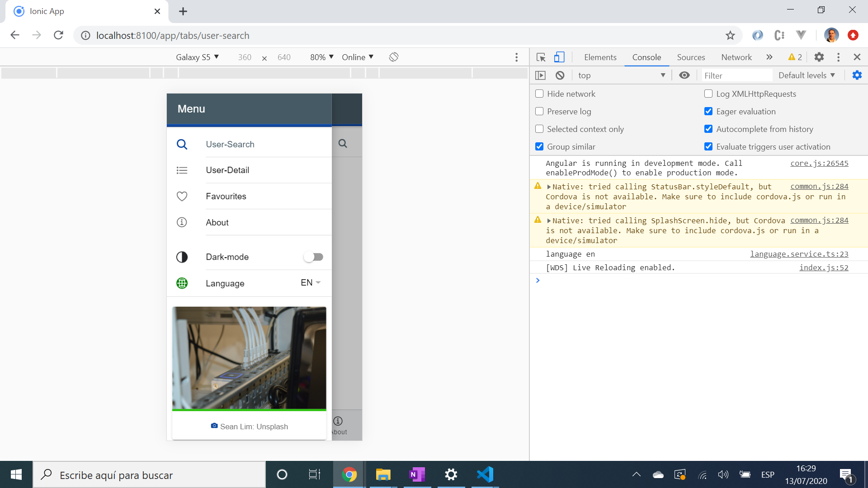The width and height of the screenshot is (868, 488).
Task: Open the language.service.ts:23 source link
Action: coord(799,254)
